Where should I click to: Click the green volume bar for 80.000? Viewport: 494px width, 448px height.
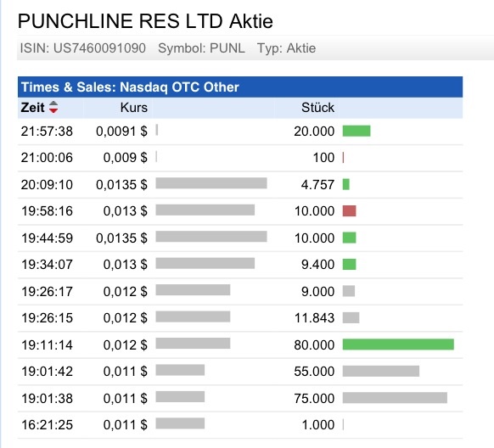click(x=398, y=344)
